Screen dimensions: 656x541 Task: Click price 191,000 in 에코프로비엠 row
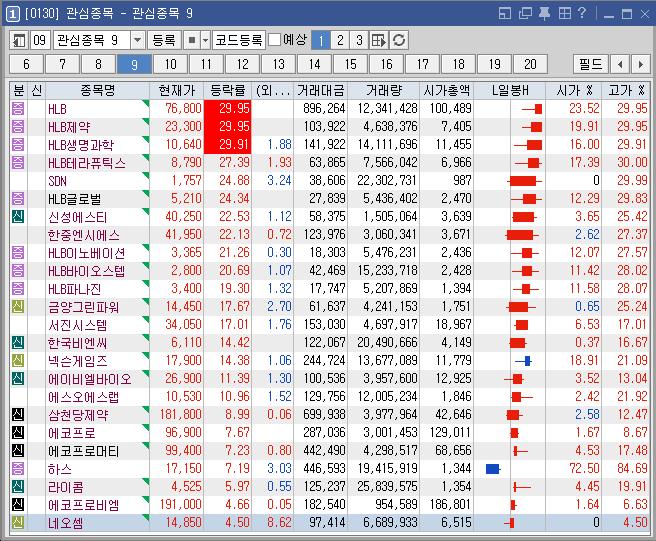point(181,504)
